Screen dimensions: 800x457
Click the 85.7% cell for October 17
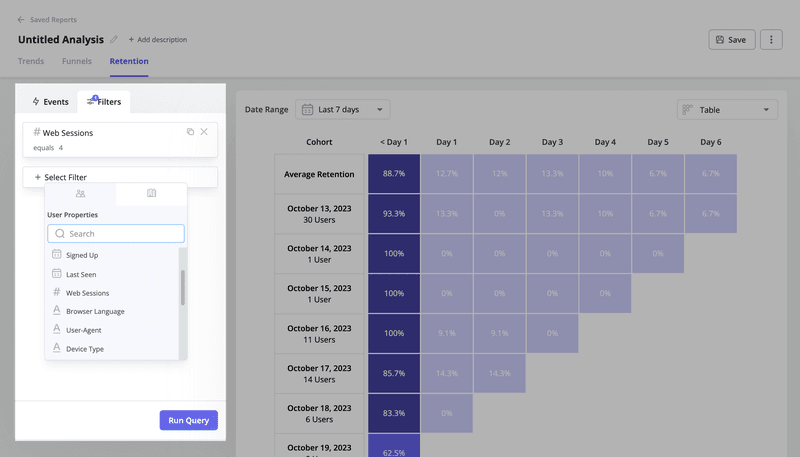tap(394, 373)
